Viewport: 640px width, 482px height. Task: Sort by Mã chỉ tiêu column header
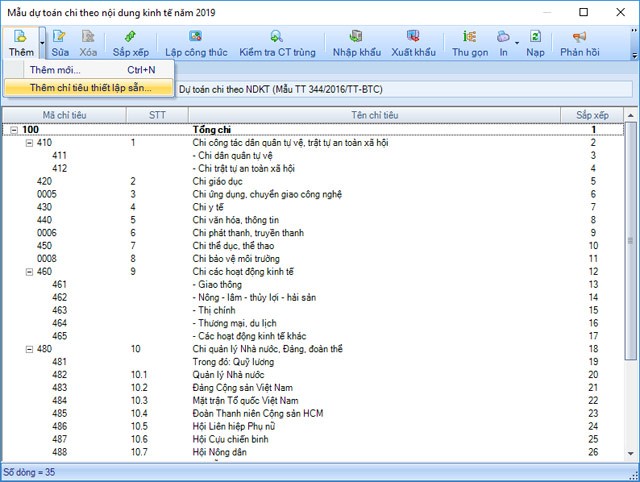(x=66, y=115)
